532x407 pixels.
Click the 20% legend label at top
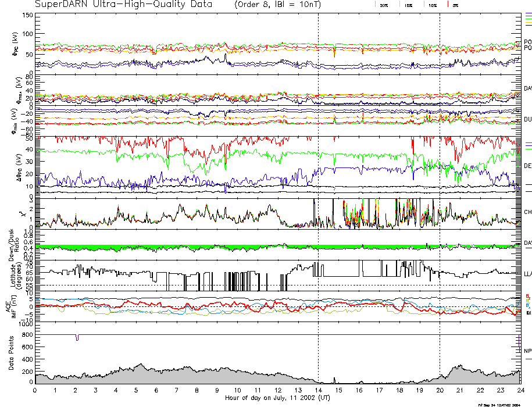click(x=384, y=5)
